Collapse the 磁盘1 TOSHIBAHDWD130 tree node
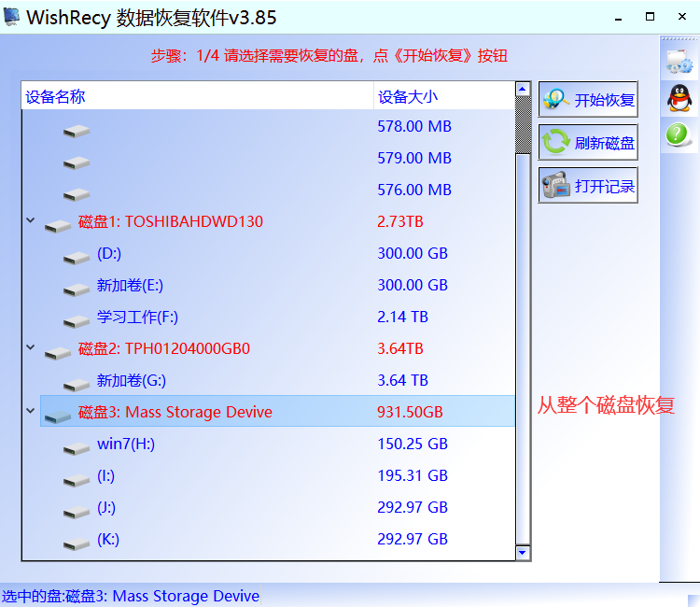This screenshot has width=700, height=607. (x=31, y=220)
